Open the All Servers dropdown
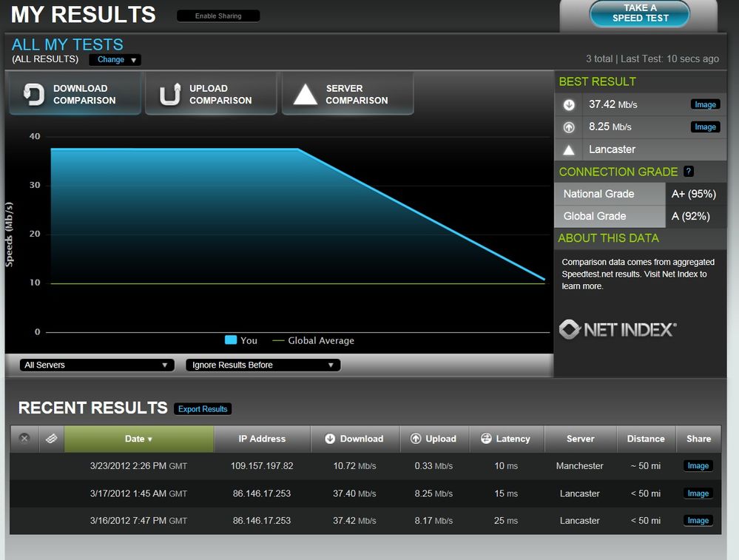Image resolution: width=739 pixels, height=560 pixels. click(97, 365)
